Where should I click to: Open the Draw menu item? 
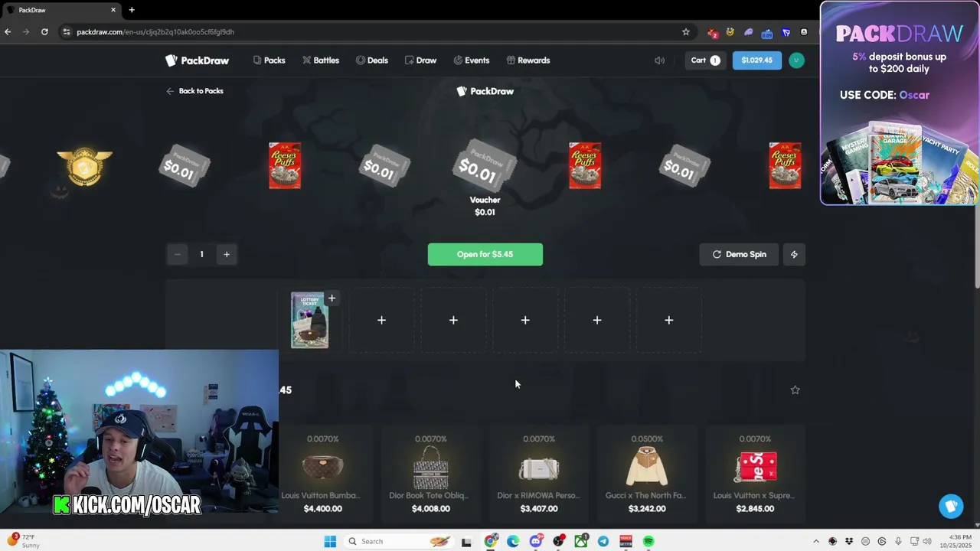click(420, 60)
